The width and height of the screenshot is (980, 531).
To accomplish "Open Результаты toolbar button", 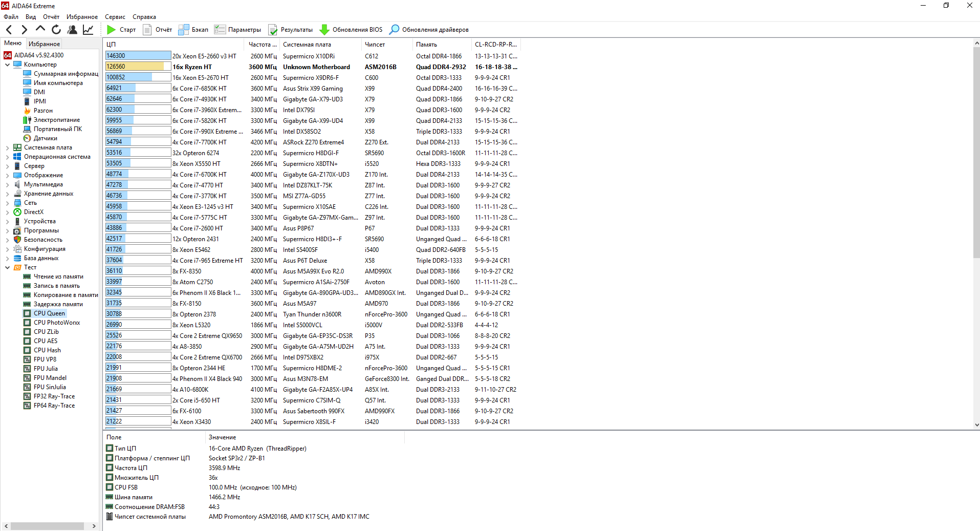I will pyautogui.click(x=290, y=30).
